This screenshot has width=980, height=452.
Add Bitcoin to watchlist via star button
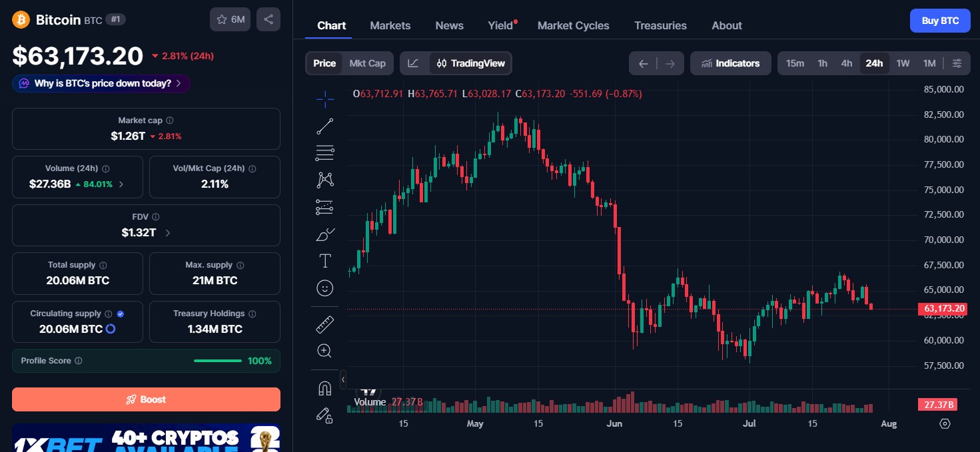tap(230, 19)
